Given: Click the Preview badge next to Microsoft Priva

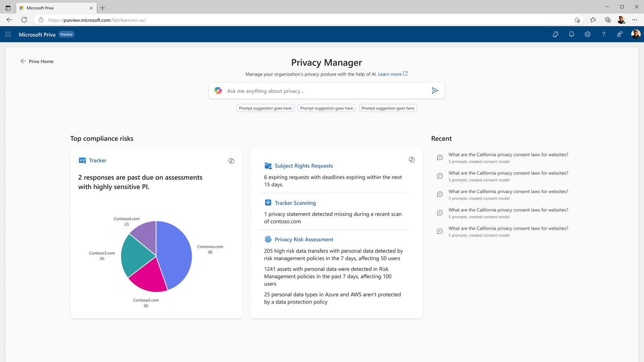Looking at the screenshot, I should tap(66, 35).
